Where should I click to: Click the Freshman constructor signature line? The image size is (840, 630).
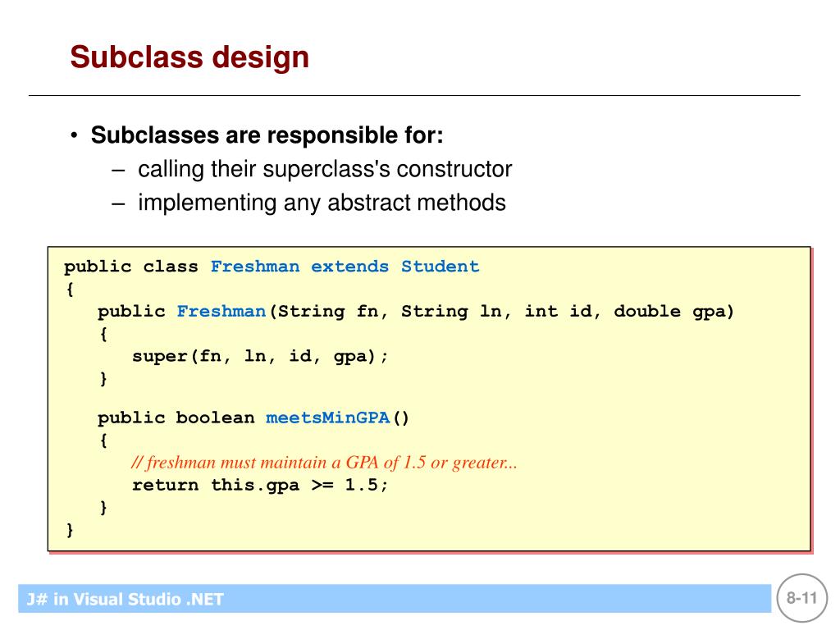coord(416,312)
